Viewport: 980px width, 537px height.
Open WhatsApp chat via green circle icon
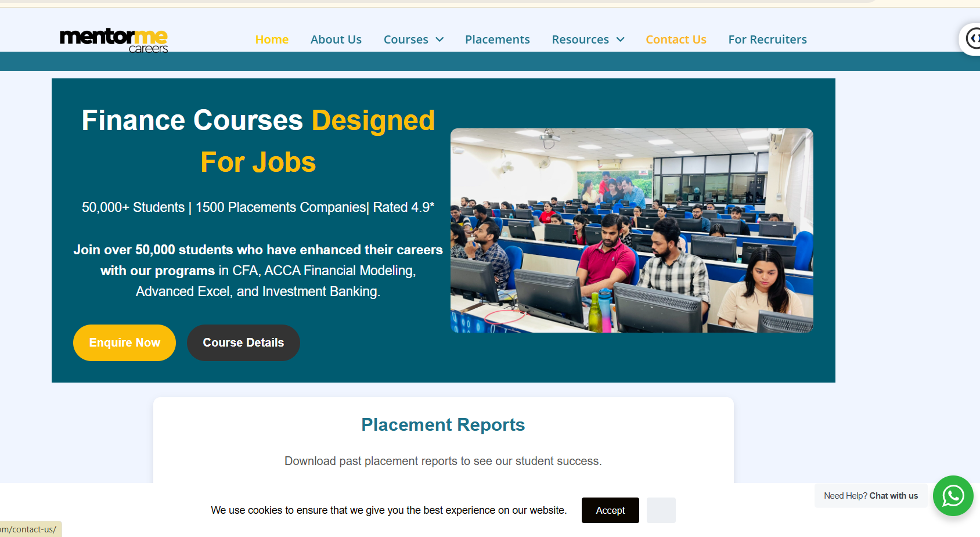pyautogui.click(x=953, y=496)
